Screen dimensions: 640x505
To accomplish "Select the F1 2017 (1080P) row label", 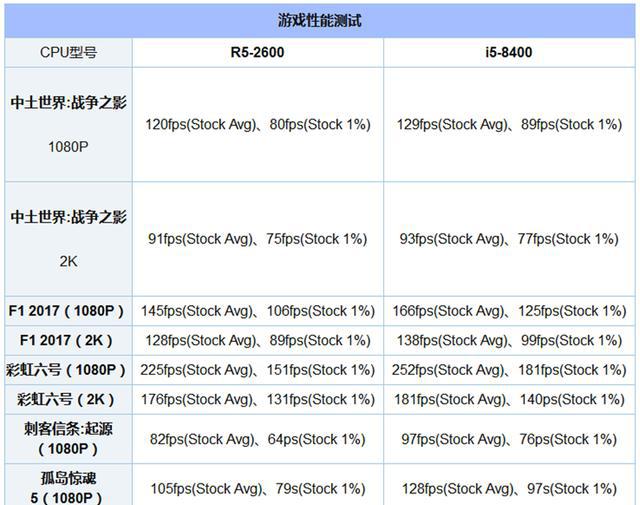I will (x=69, y=311).
